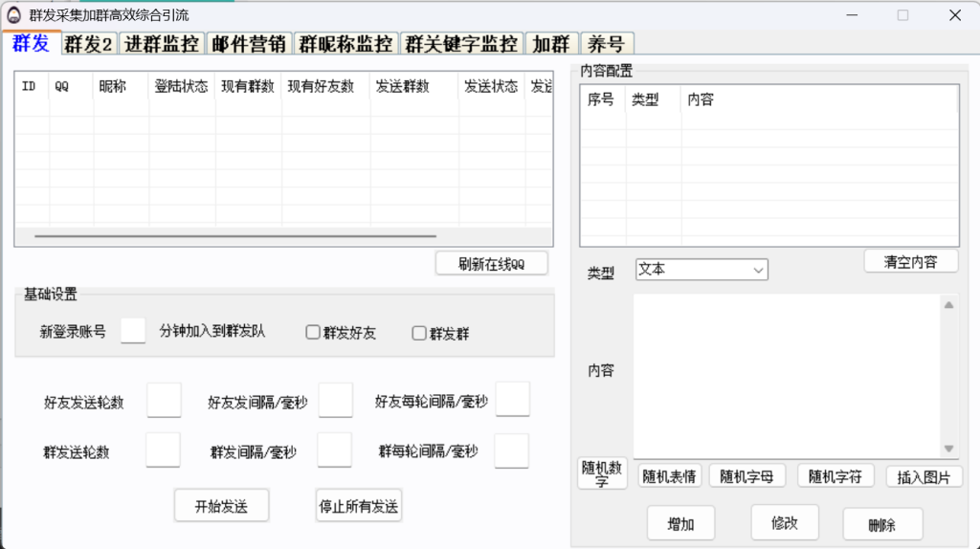Click the 开始发送 button
The image size is (980, 549).
pos(221,505)
